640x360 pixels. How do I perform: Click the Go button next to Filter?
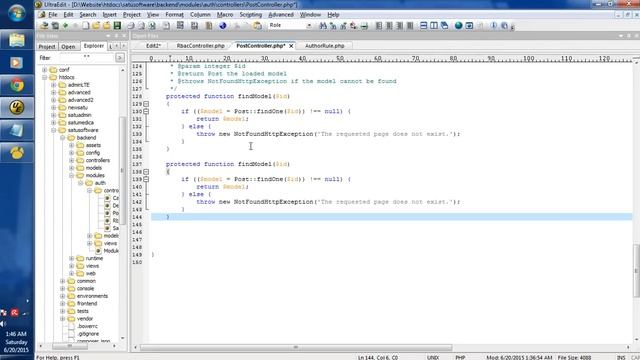click(120, 58)
